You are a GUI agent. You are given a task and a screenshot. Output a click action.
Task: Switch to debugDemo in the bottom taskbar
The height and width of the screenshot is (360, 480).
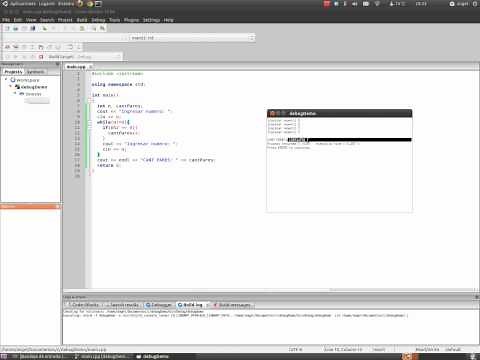(x=152, y=356)
